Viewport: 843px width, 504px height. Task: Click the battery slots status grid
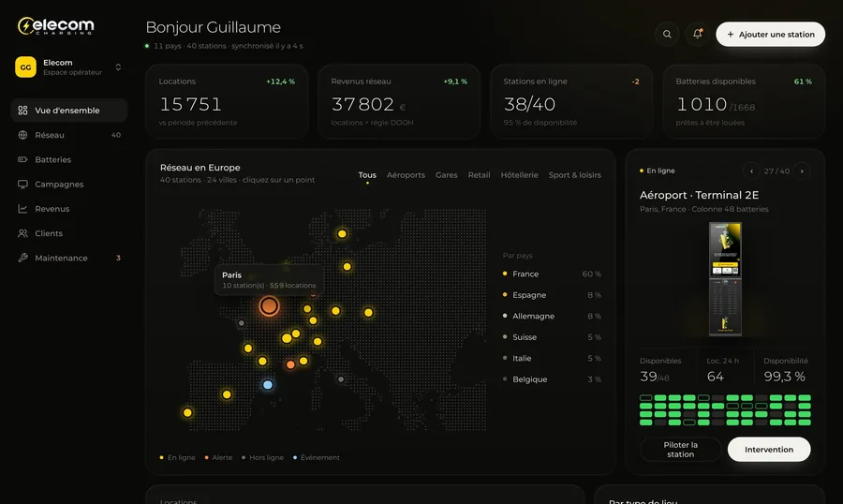coord(725,410)
